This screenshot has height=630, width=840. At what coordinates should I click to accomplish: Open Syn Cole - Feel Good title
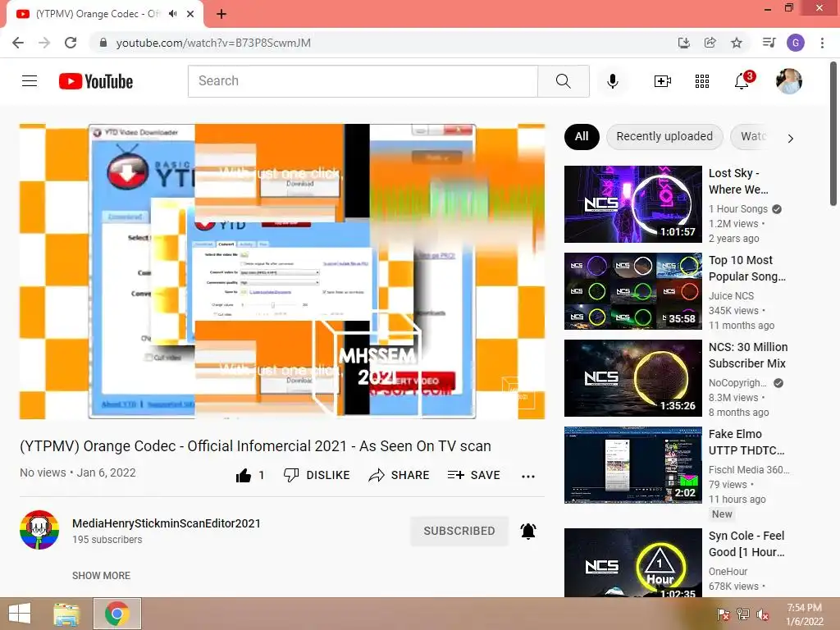746,544
